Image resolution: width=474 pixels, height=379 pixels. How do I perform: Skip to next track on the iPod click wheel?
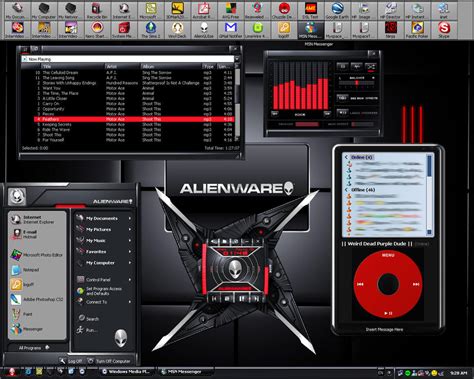click(x=416, y=284)
